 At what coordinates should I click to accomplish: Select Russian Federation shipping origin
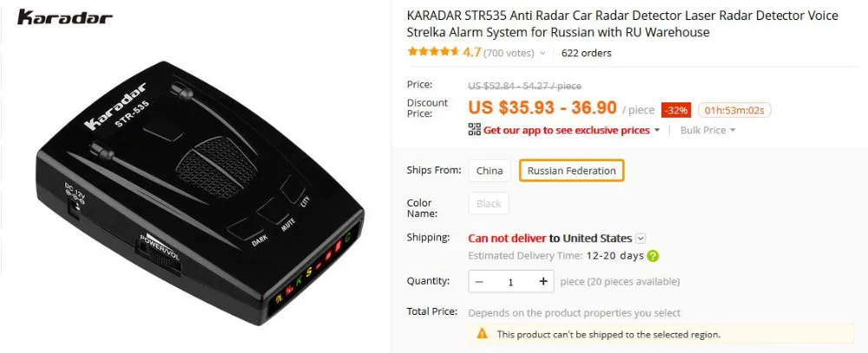[571, 170]
